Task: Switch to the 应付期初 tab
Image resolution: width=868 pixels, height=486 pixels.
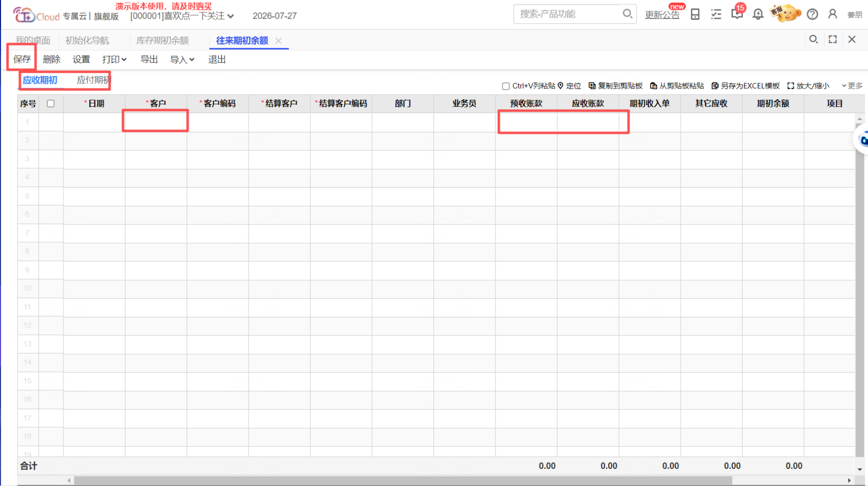Action: coord(93,80)
